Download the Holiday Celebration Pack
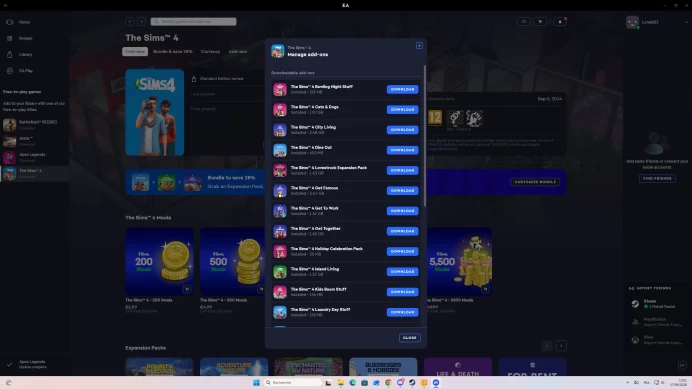Viewport: 692px width, 389px height. [x=402, y=252]
